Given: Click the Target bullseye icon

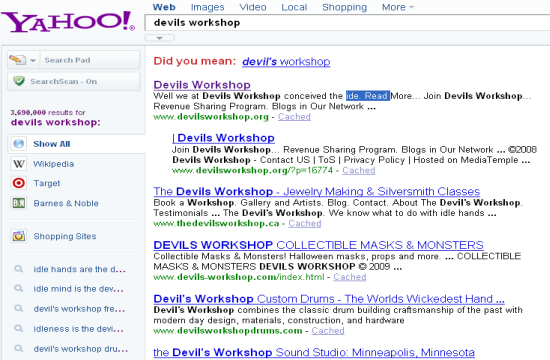Looking at the screenshot, I should [x=19, y=183].
